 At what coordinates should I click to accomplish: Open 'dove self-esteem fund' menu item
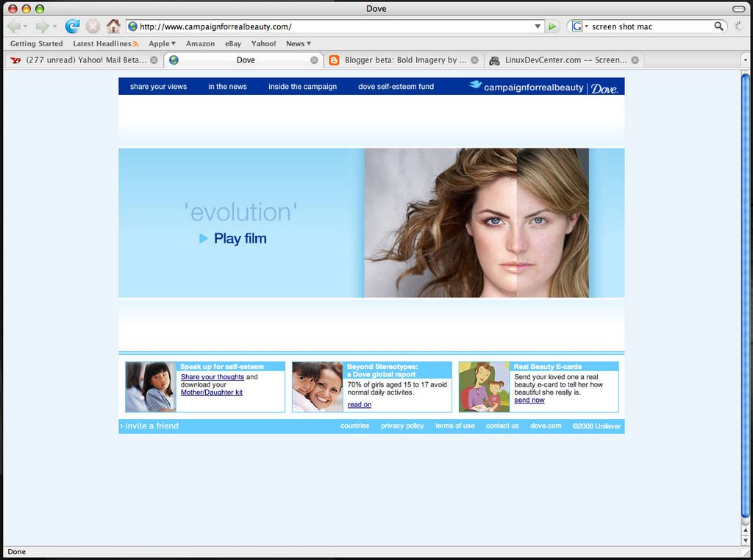396,87
